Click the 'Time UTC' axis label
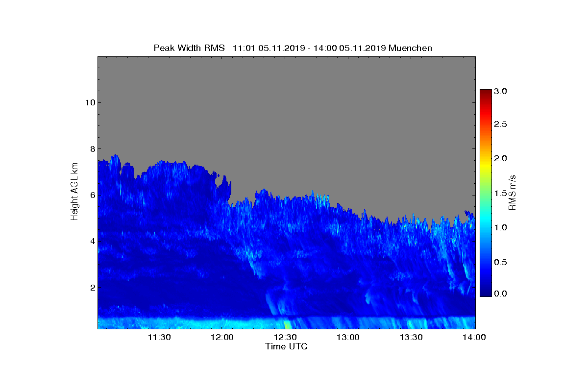588x392 pixels. (287, 346)
